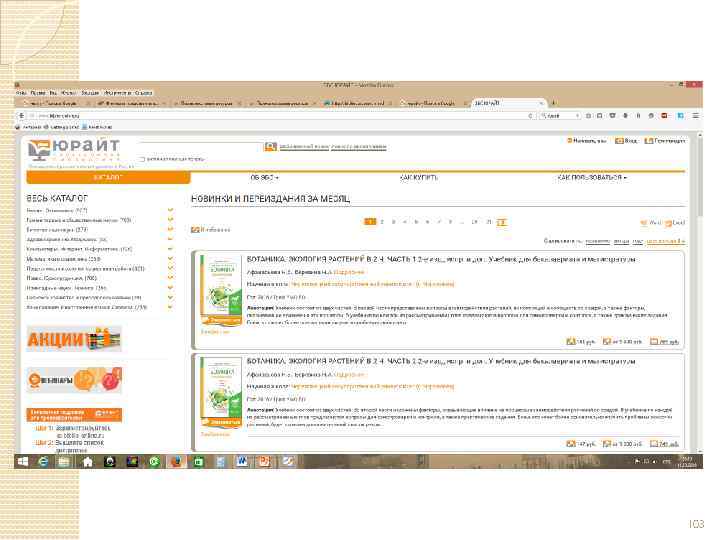Select the КАТАЛОГ navigation tab
720x540 pixels.
[x=108, y=177]
